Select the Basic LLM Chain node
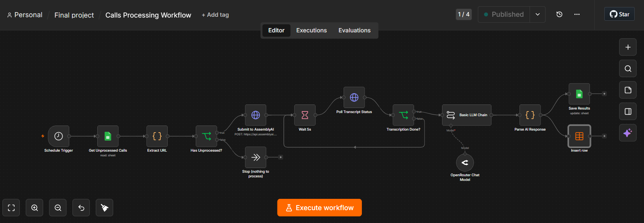This screenshot has width=644, height=223. pos(467,115)
